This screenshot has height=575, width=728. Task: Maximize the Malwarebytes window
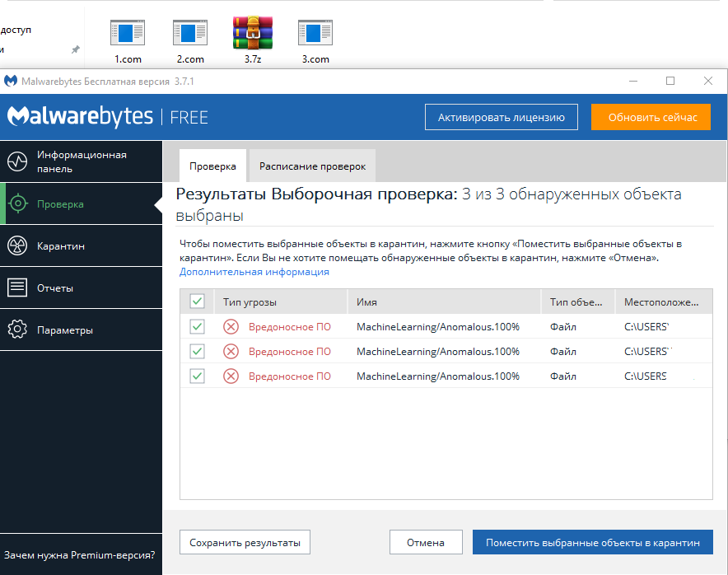coord(670,82)
